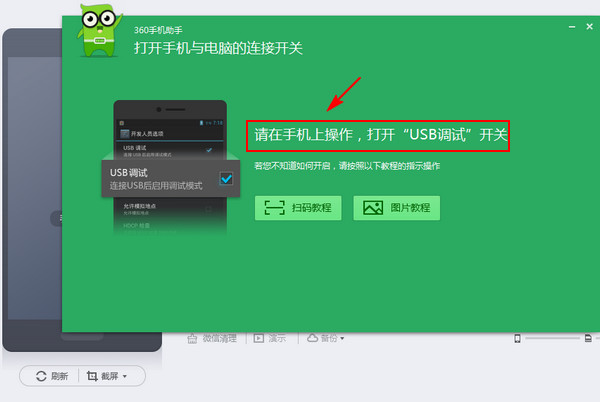Adjust the zoom slider in background window
600x402 pixels.
tap(552, 338)
